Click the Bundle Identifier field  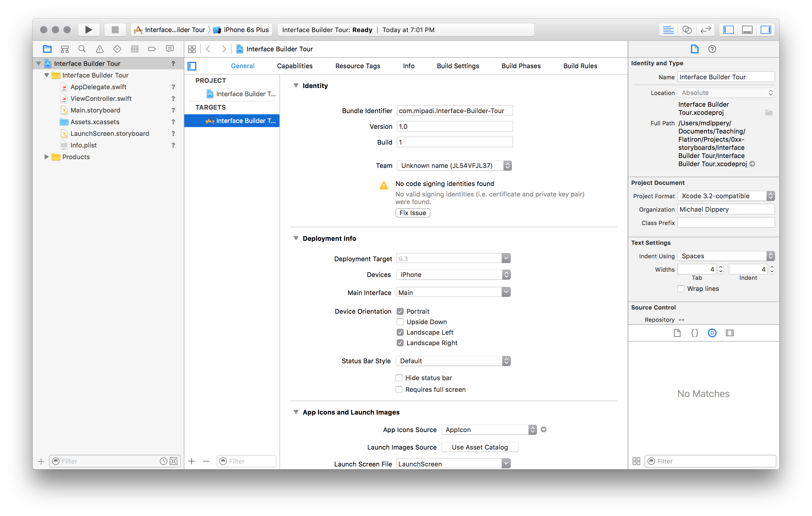point(455,110)
